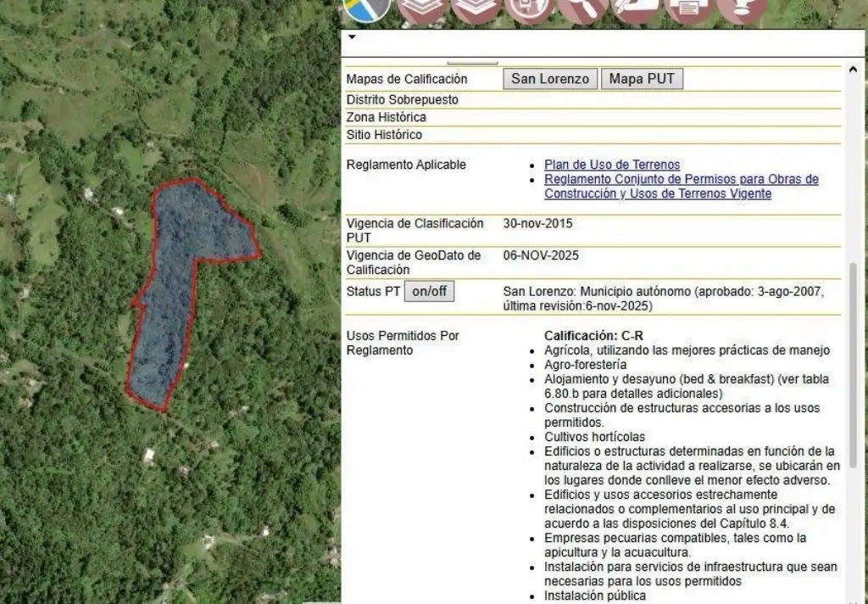The height and width of the screenshot is (604, 868).
Task: Click the 'Alojamiento y desayuno' list item
Action: click(687, 386)
